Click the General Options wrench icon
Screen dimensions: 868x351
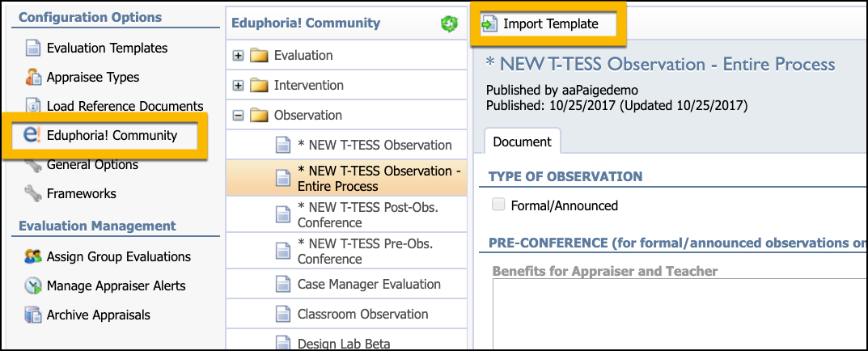tap(34, 164)
